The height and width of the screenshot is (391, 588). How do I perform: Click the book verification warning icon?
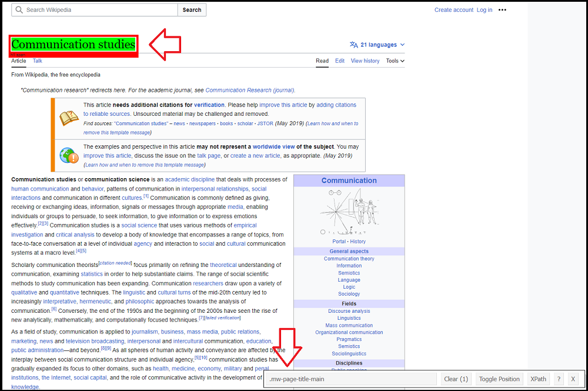(x=69, y=118)
